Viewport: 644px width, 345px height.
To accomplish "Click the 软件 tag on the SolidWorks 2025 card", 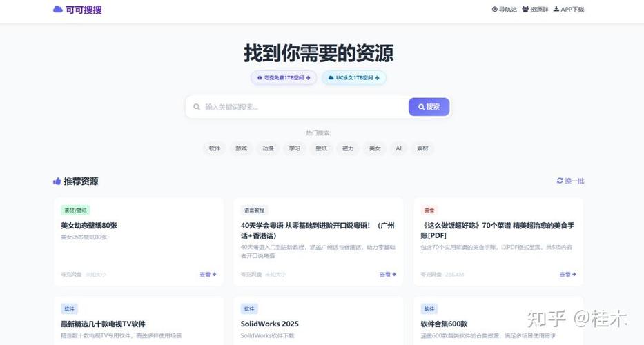I will click(249, 309).
